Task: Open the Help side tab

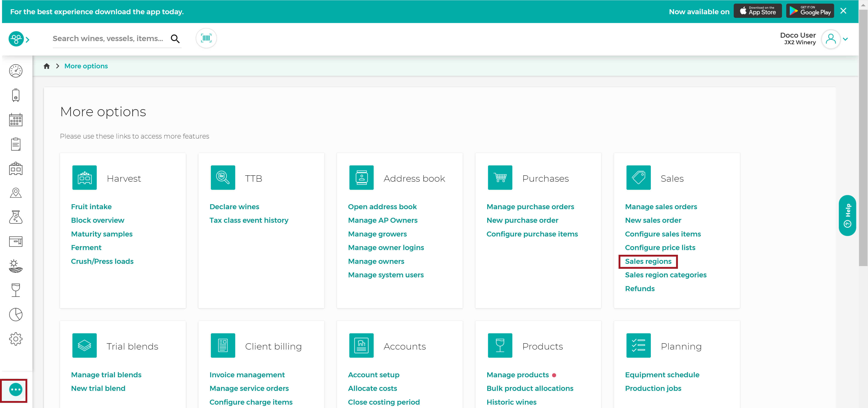Action: click(847, 216)
